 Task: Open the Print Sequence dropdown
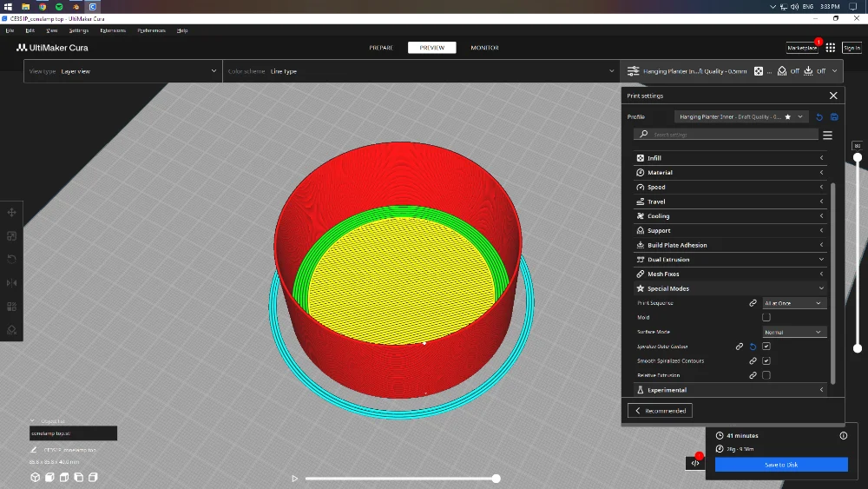point(794,303)
